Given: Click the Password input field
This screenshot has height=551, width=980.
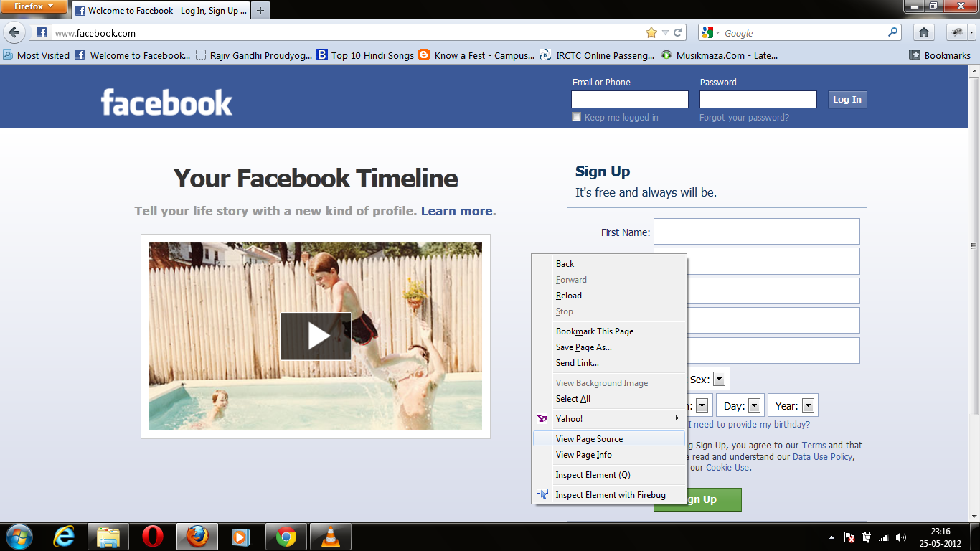Looking at the screenshot, I should point(758,99).
